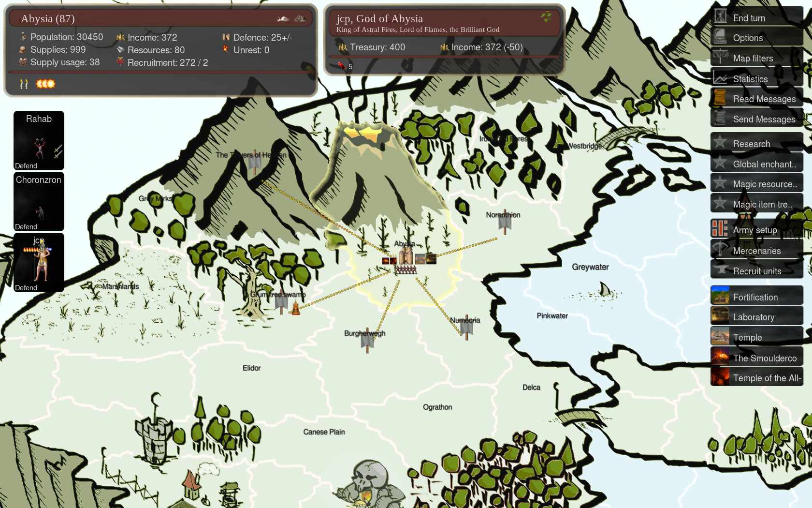This screenshot has height=508, width=812.
Task: Click the mountain terrain icon in Abysia header
Action: tap(300, 19)
